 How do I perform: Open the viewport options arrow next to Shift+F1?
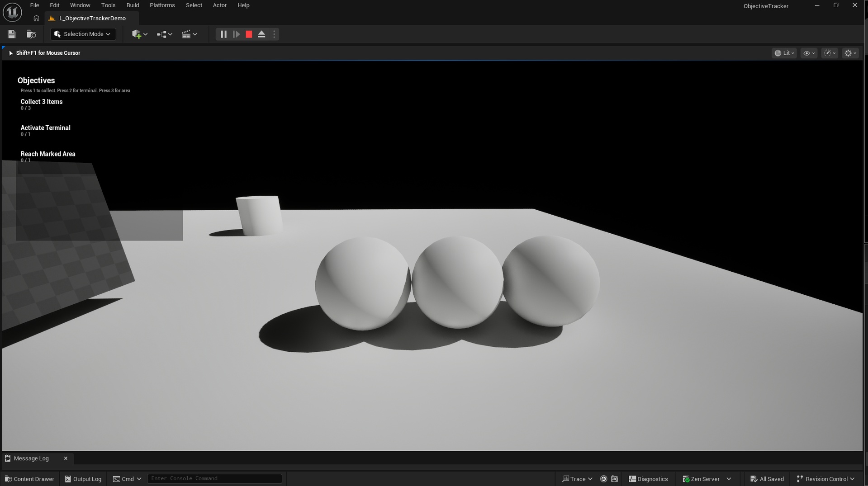click(11, 53)
